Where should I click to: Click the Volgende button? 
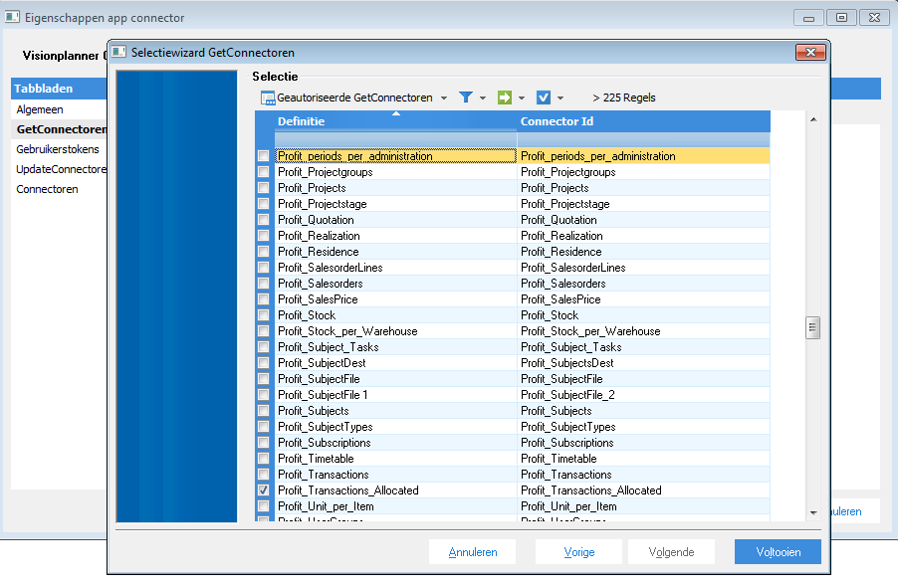tap(671, 552)
